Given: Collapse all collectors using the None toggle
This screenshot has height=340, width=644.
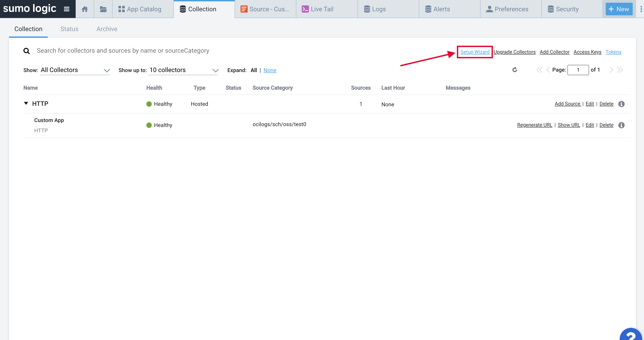Looking at the screenshot, I should [x=270, y=70].
